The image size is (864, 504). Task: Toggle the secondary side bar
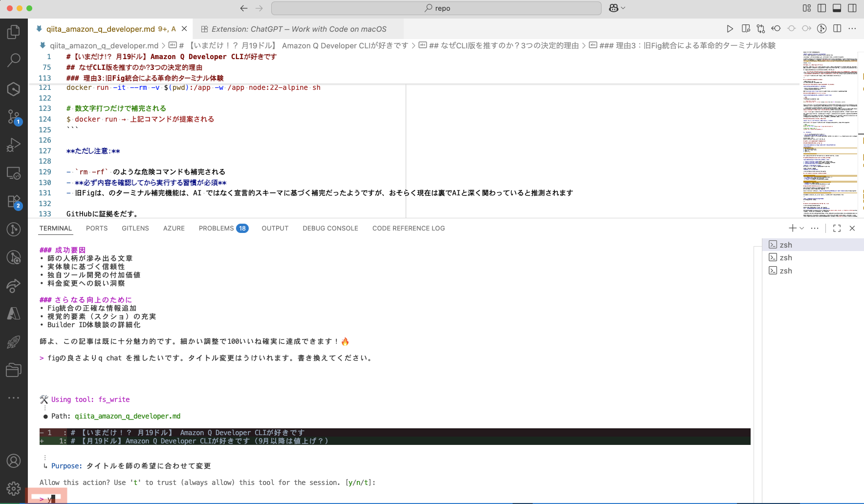(852, 8)
